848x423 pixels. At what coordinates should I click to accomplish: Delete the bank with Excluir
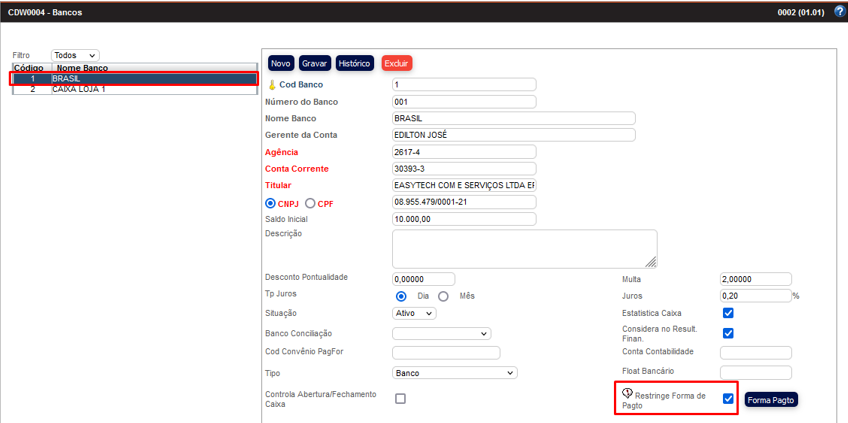pos(396,63)
